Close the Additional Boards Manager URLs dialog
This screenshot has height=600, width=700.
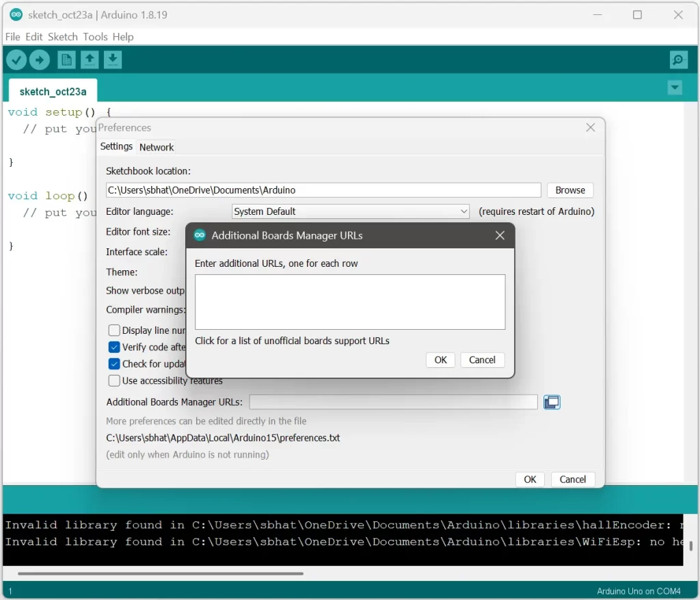tap(500, 235)
